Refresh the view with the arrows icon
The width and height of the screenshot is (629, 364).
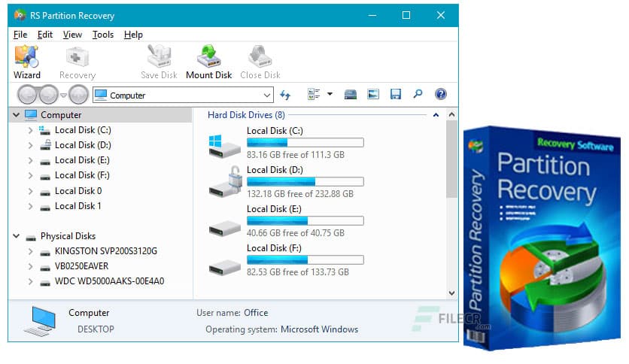[285, 95]
